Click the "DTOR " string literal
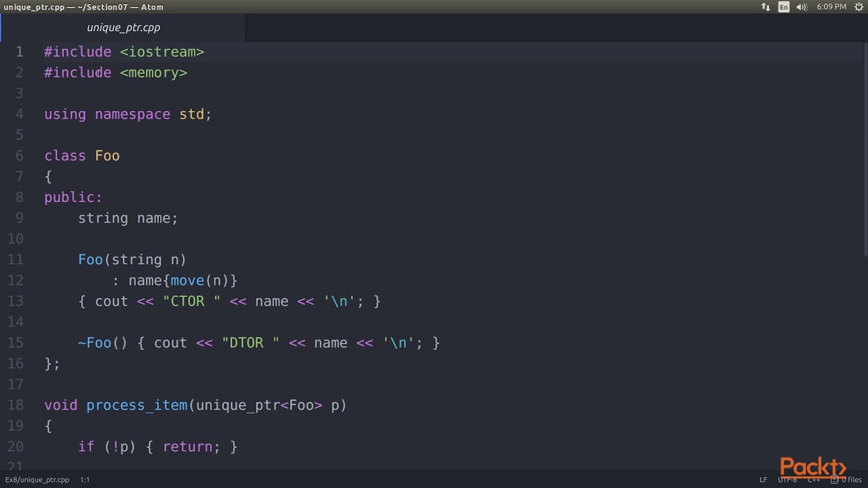 pos(251,343)
